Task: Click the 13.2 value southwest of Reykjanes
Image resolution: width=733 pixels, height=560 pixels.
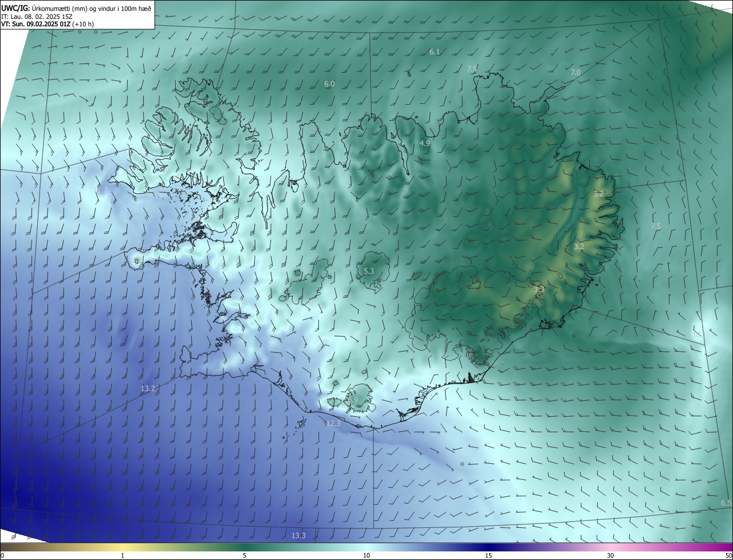Action: tap(148, 388)
